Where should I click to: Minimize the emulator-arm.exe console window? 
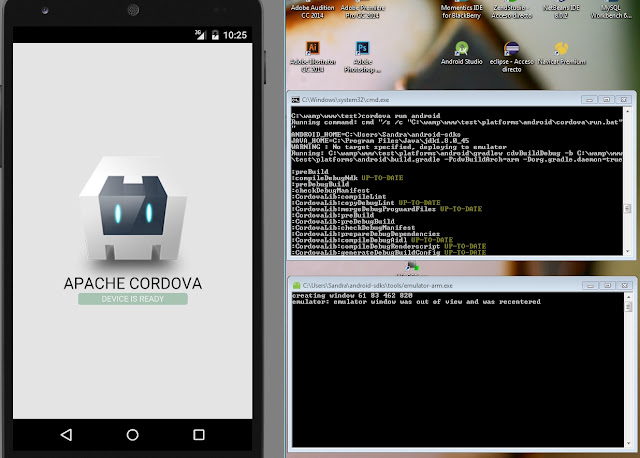pyautogui.click(x=590, y=285)
